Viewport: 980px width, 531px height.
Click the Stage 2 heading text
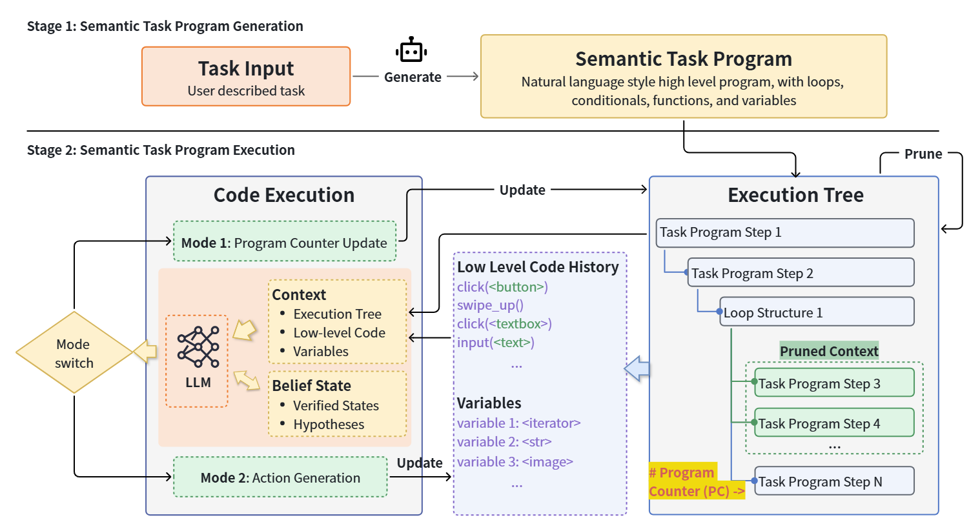click(x=161, y=150)
